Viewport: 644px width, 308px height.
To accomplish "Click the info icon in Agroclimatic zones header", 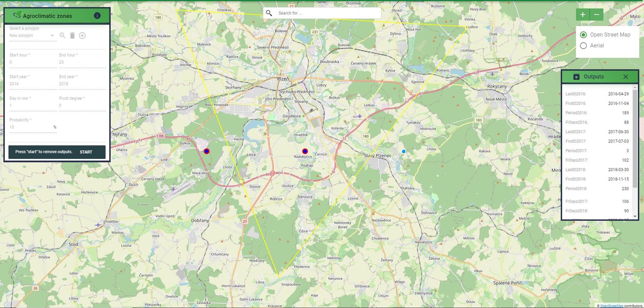I will pos(97,16).
